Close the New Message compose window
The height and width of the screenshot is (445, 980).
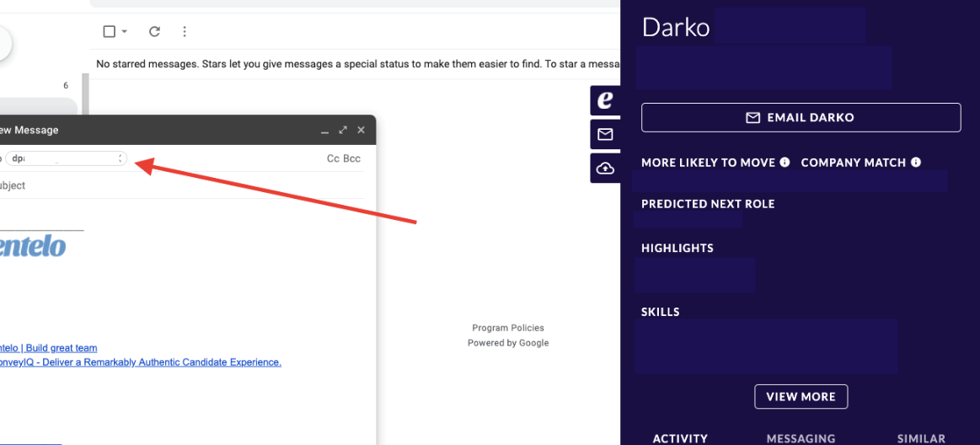(x=361, y=130)
